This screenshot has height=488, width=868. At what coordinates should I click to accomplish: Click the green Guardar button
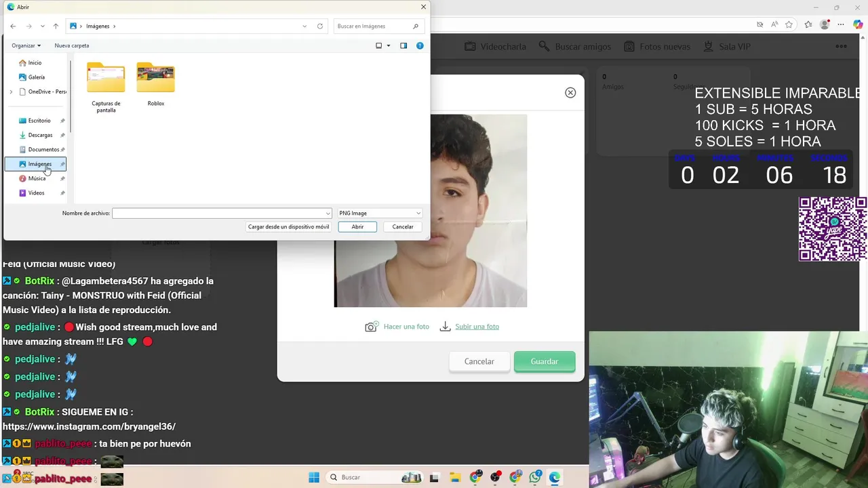click(x=545, y=361)
